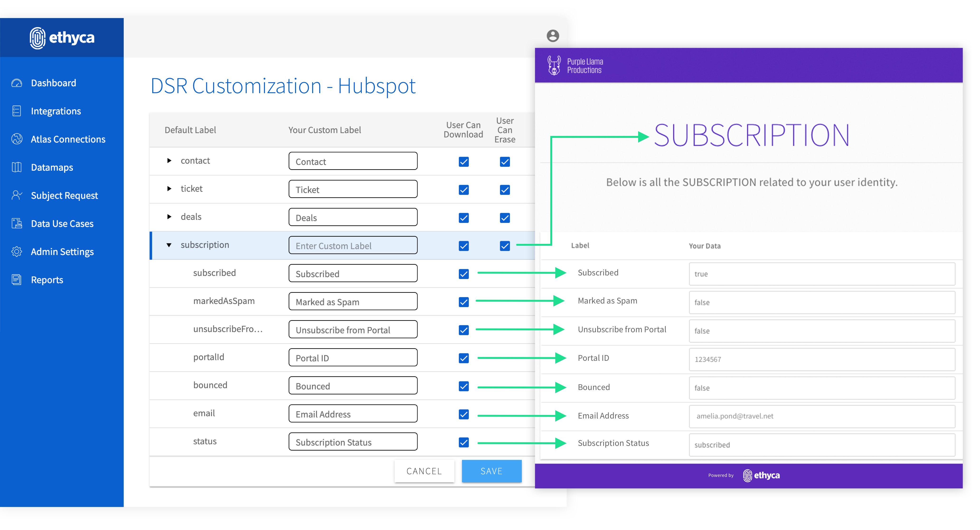The width and height of the screenshot is (980, 530).
Task: Expand the contact row
Action: [169, 161]
